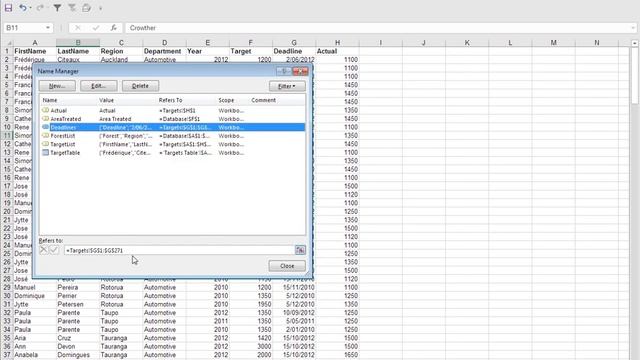Click the collapse dialog range selector icon
This screenshot has width=640, height=360.
pyautogui.click(x=300, y=250)
